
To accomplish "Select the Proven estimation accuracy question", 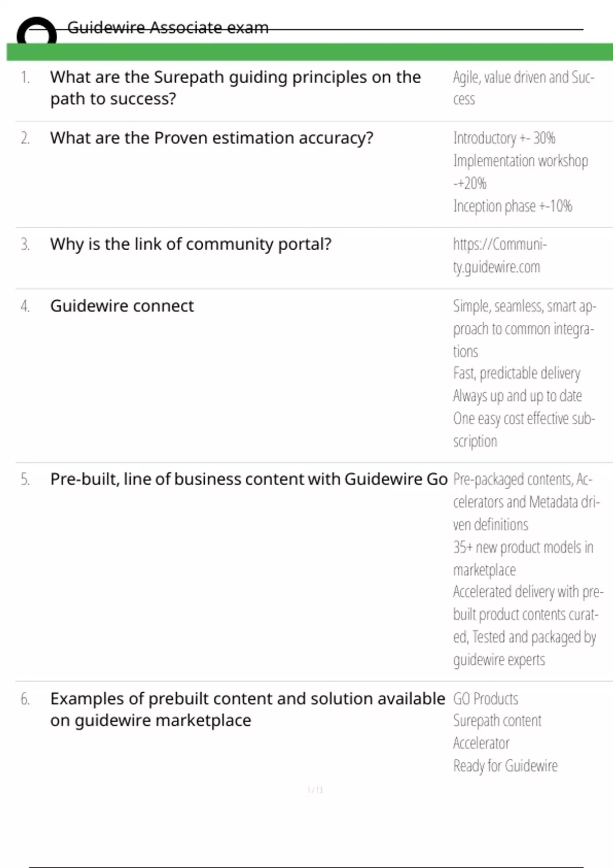I will click(211, 138).
